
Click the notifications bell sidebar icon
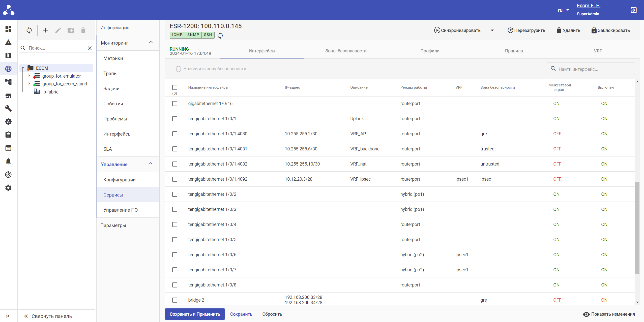pyautogui.click(x=8, y=161)
